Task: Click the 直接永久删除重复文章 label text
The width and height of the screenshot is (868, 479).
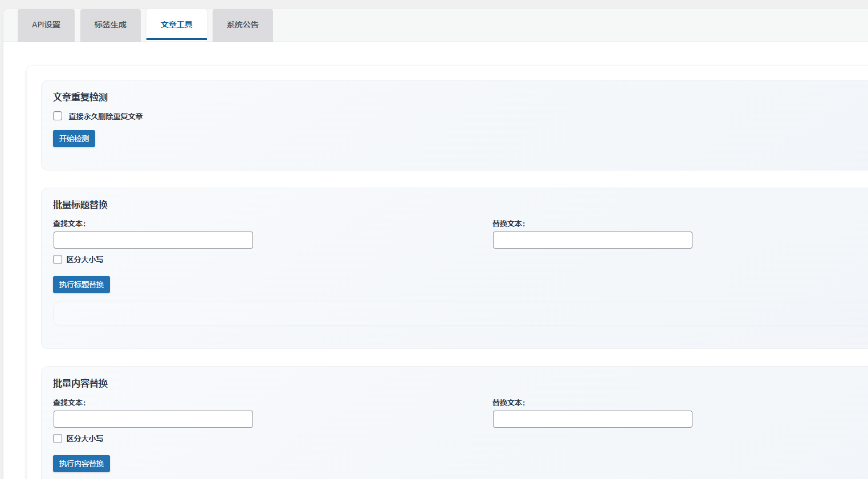Action: pyautogui.click(x=105, y=116)
